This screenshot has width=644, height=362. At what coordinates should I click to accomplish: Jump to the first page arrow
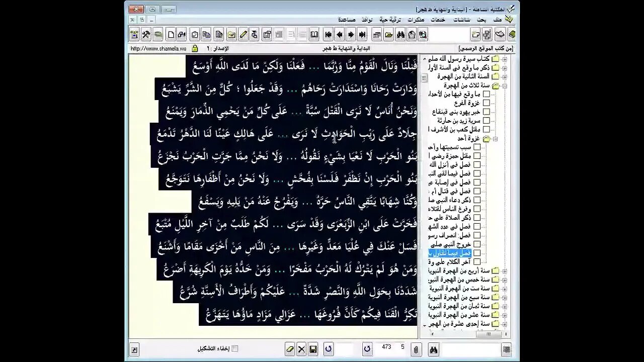tap(328, 35)
